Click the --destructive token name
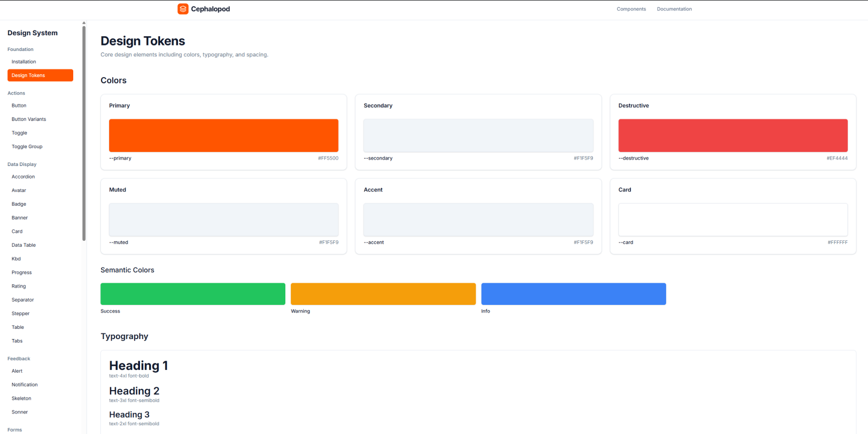 coord(634,158)
